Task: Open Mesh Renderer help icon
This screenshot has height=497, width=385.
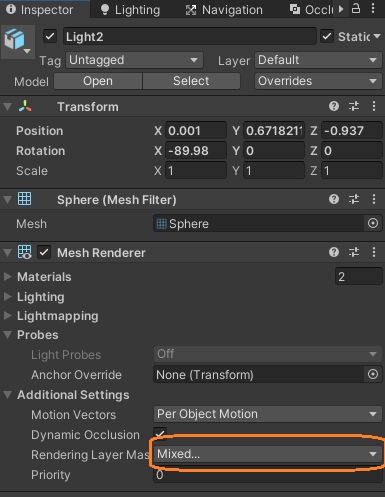Action: pos(334,252)
